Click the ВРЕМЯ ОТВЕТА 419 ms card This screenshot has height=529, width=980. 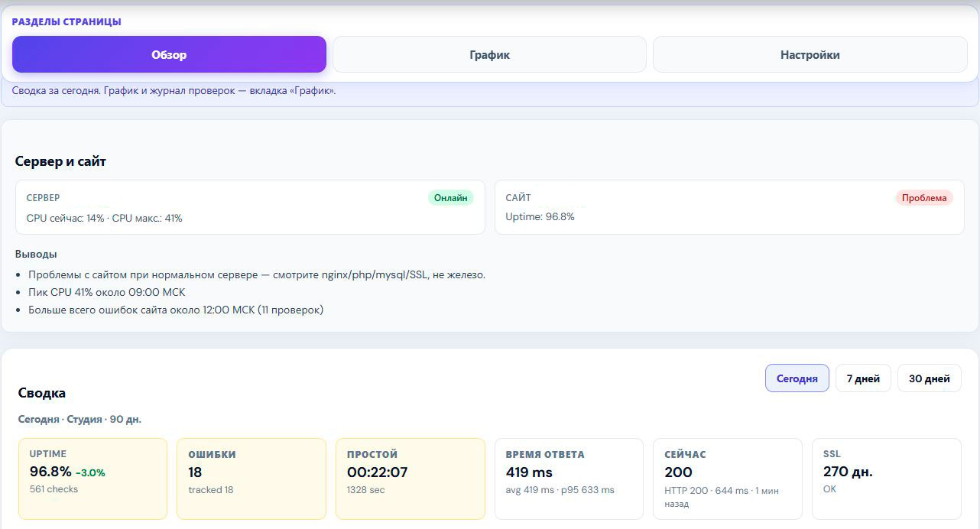[569, 479]
